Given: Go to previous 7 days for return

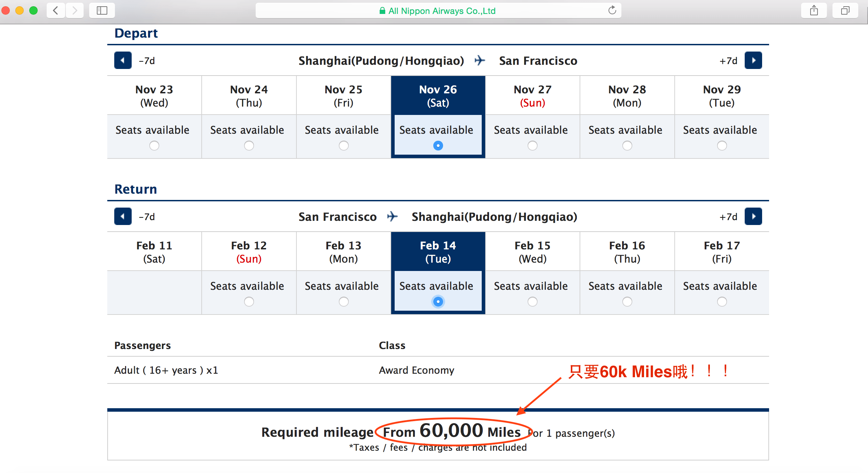Looking at the screenshot, I should coord(123,216).
